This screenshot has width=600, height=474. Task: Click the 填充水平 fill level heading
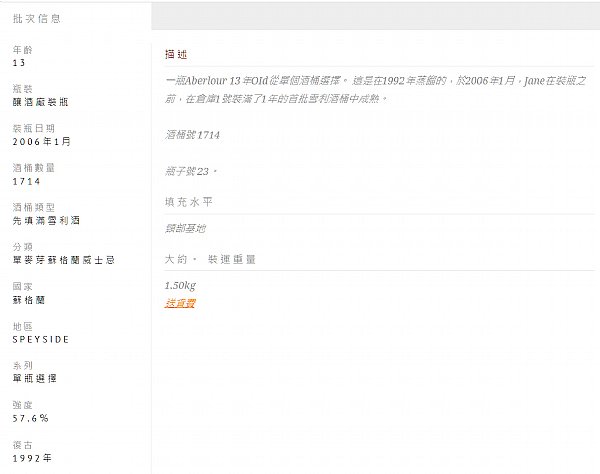[x=189, y=202]
